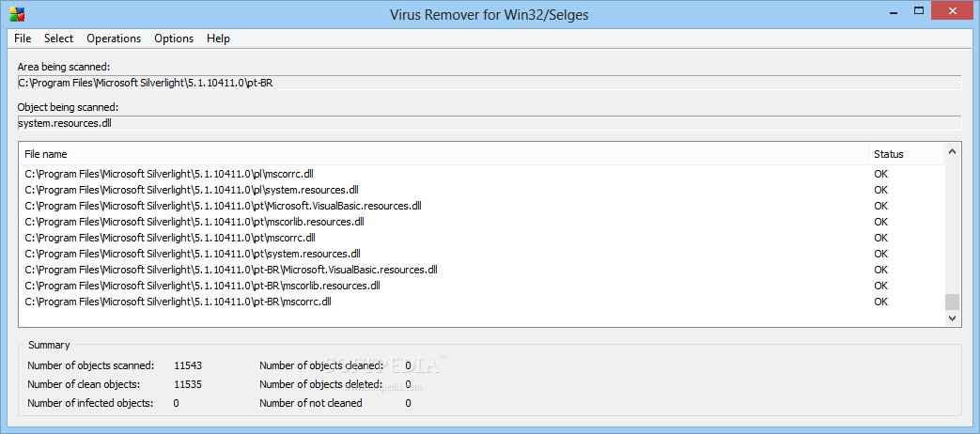Click the Object being scanned field
Screen dimensions: 980x434
[x=490, y=123]
